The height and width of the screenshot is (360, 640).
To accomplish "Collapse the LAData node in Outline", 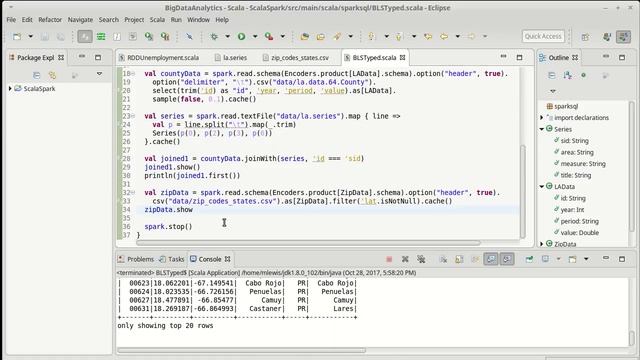I will [542, 187].
